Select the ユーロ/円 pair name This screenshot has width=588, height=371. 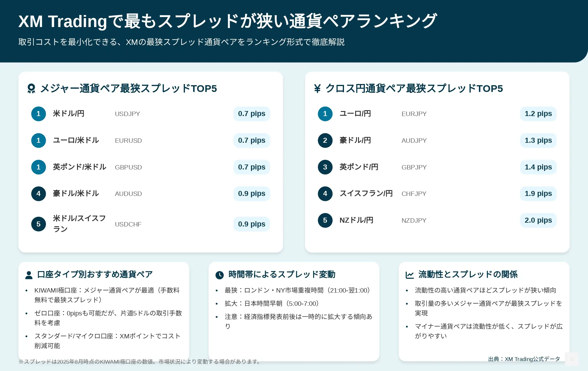tap(355, 114)
